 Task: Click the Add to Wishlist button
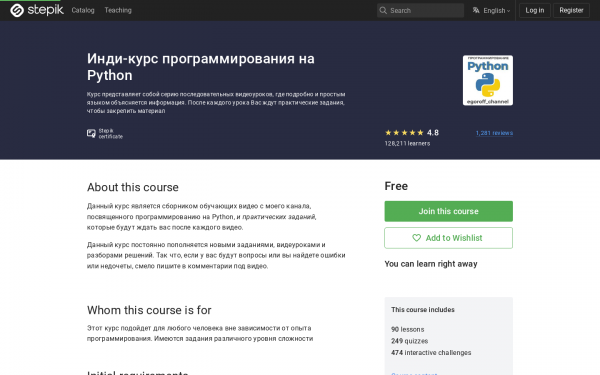(448, 238)
